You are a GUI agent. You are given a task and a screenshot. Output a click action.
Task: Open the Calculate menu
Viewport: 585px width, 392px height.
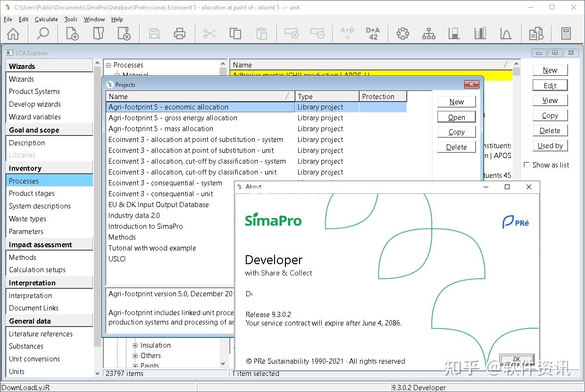click(x=46, y=19)
